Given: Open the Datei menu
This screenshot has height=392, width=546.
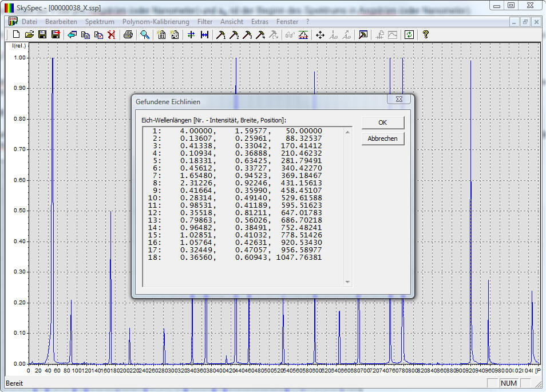Looking at the screenshot, I should pyautogui.click(x=29, y=22).
